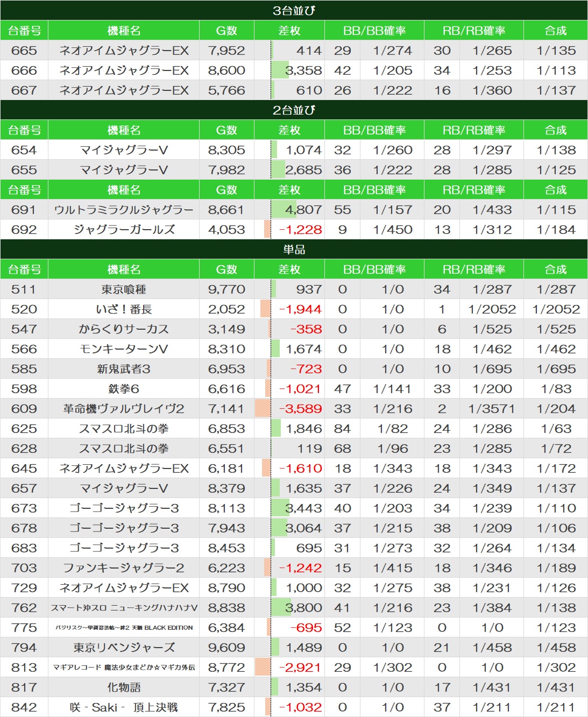
Task: Click combined probability 1/63
Action: pyautogui.click(x=556, y=429)
